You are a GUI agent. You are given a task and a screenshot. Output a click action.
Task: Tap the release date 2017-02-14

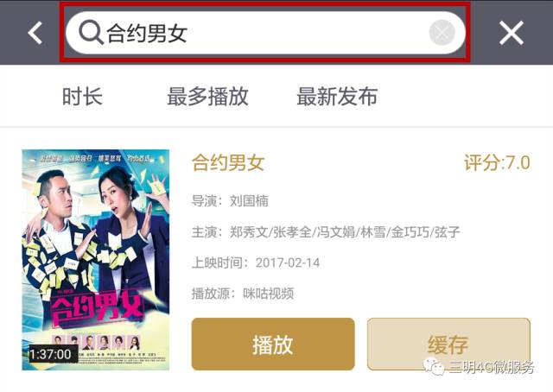click(x=288, y=263)
